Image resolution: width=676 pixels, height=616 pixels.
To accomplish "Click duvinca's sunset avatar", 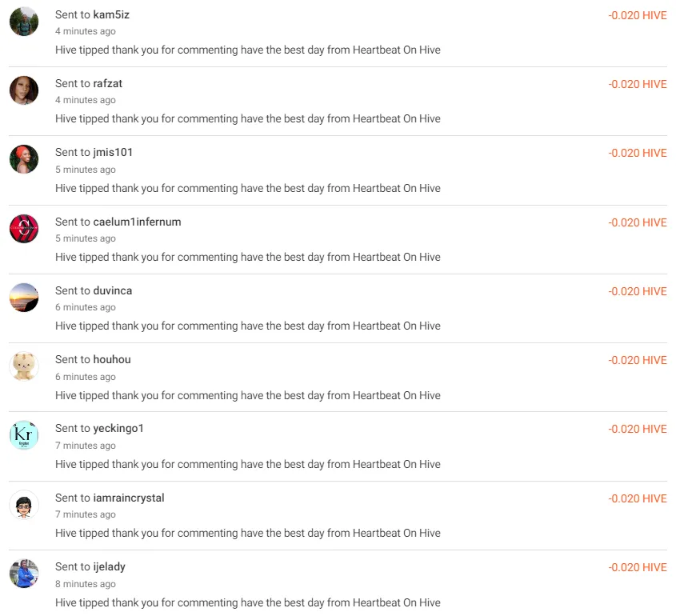I will (24, 298).
